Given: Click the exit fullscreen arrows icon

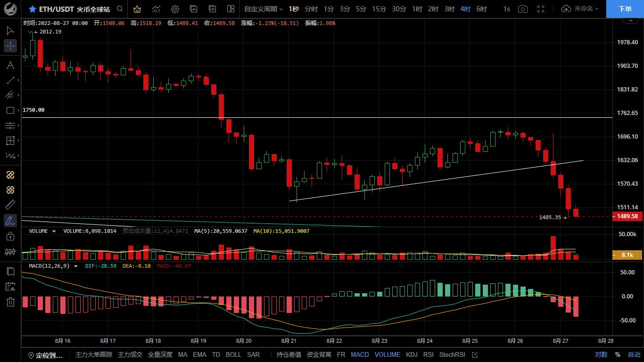Looking at the screenshot, I should (x=541, y=9).
